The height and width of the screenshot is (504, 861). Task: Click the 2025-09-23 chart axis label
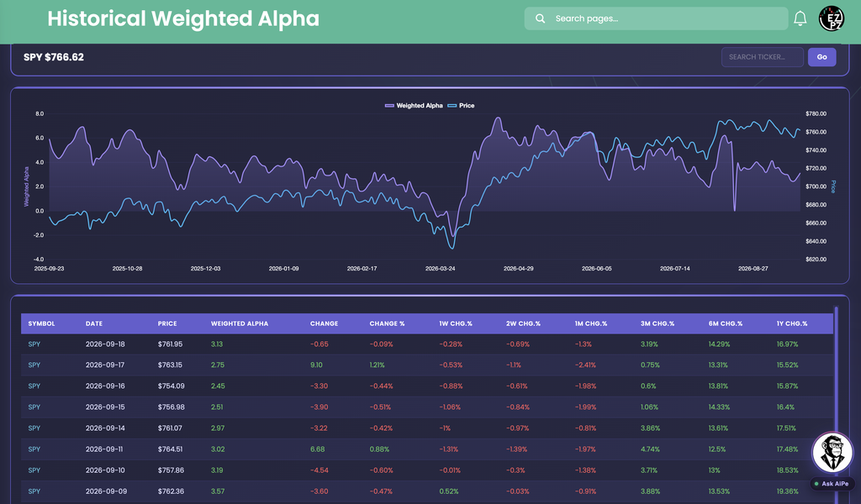[49, 269]
